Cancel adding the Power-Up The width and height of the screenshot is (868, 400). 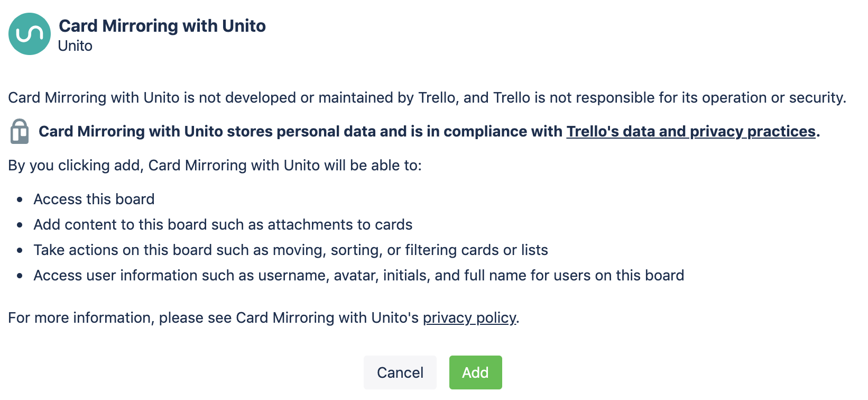(400, 372)
